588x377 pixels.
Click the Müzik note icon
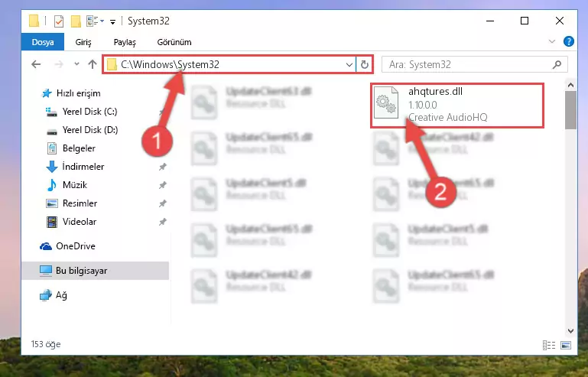pos(51,185)
